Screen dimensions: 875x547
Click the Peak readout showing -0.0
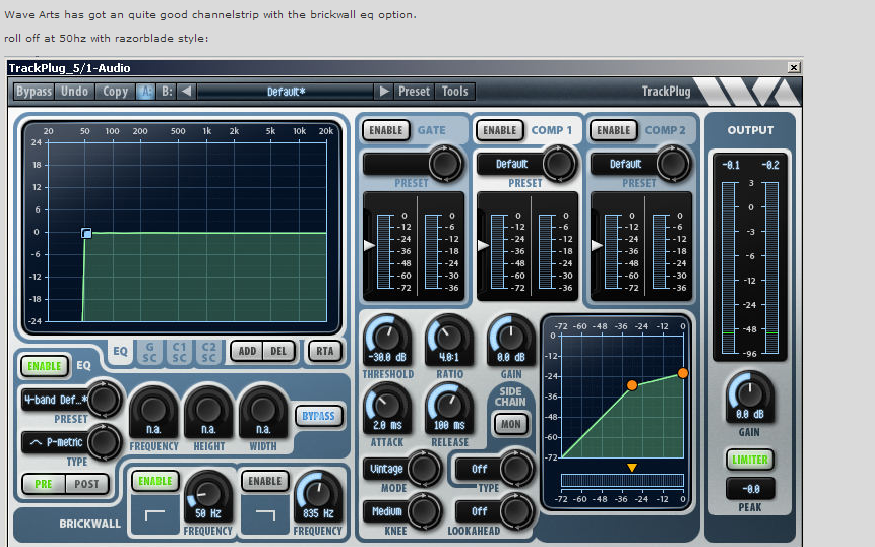pyautogui.click(x=750, y=488)
